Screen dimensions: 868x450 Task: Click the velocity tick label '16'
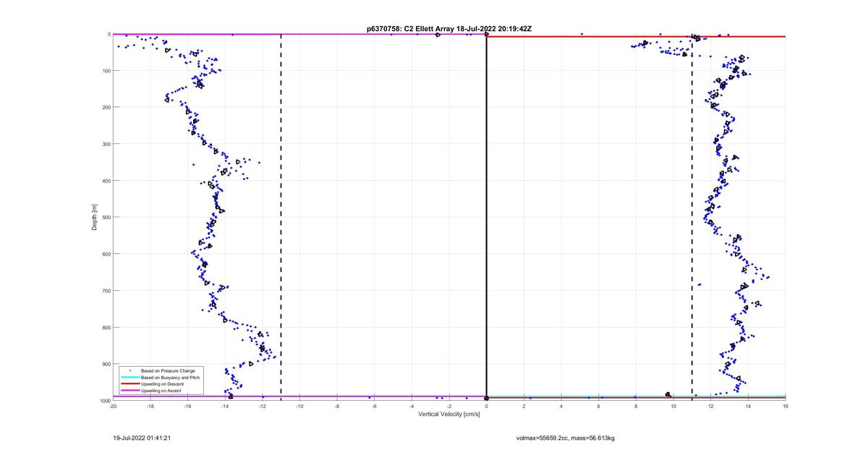coord(786,406)
